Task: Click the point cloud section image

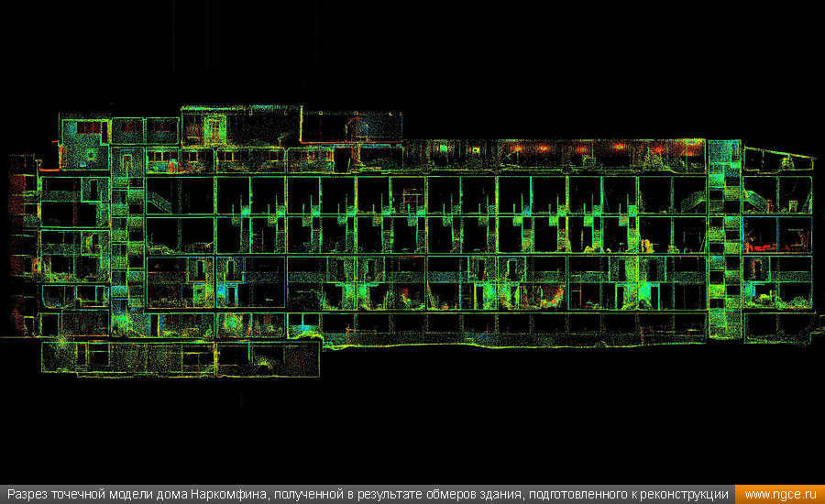Action: click(412, 242)
